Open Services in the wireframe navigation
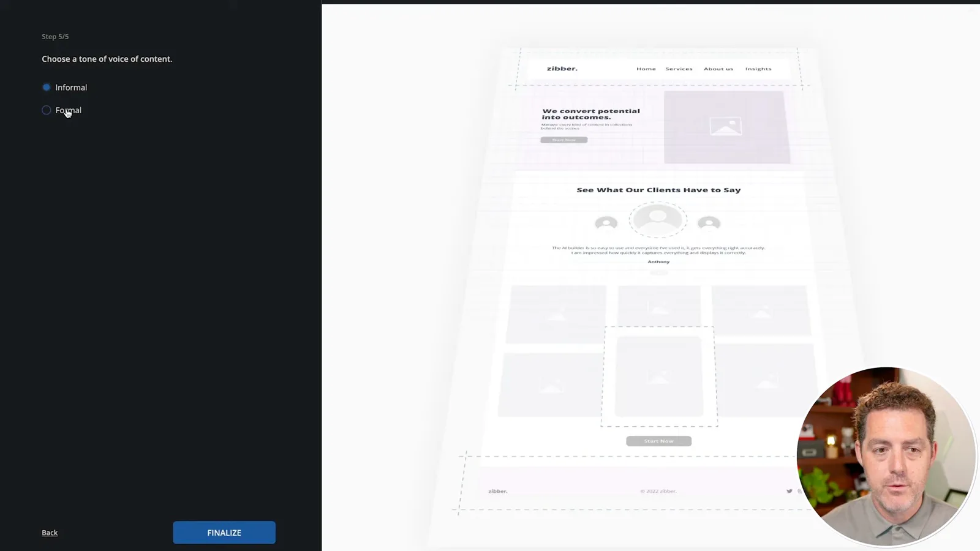 [x=679, y=69]
